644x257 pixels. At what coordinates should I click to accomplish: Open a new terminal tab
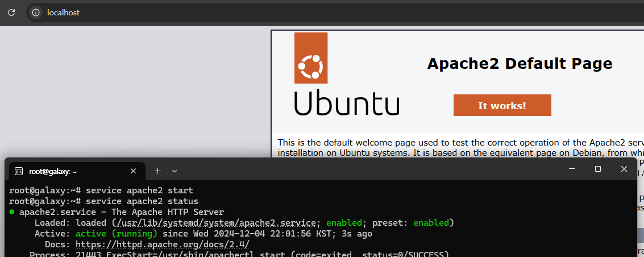tap(157, 171)
